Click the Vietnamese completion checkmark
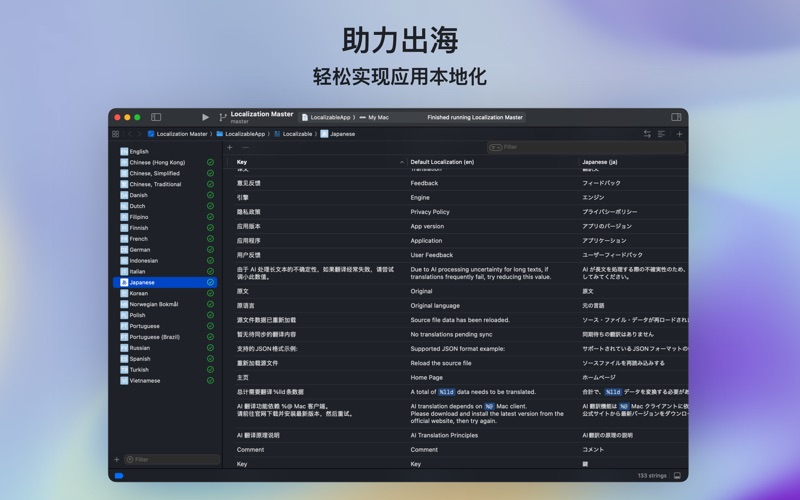 coord(210,381)
